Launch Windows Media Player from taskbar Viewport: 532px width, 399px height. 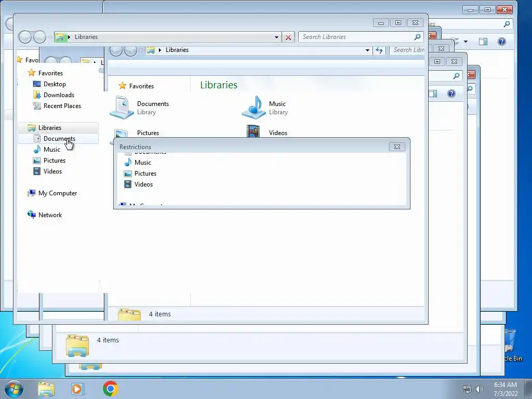[77, 389]
